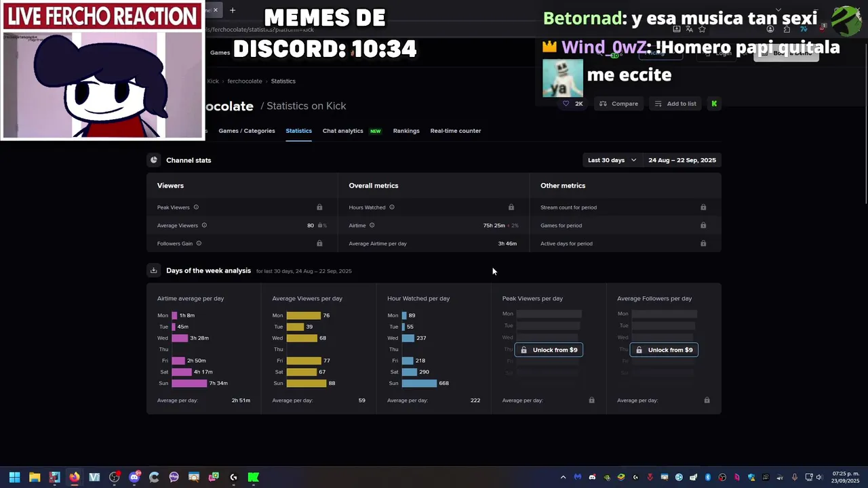The height and width of the screenshot is (488, 868).
Task: Click the info icon beside Followers Gain
Action: tap(199, 243)
